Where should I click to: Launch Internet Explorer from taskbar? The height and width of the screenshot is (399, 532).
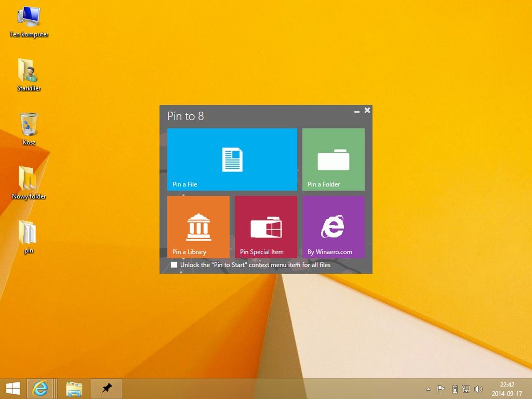click(x=40, y=389)
